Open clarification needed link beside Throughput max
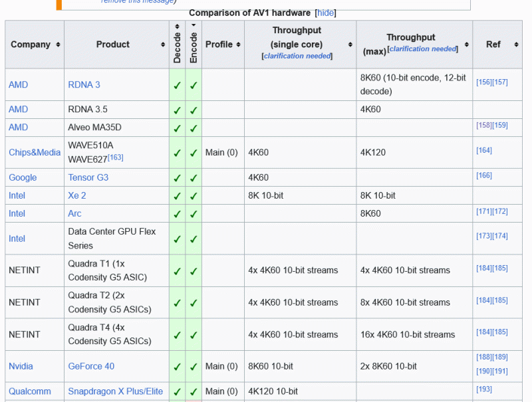The height and width of the screenshot is (402, 532). [423, 49]
